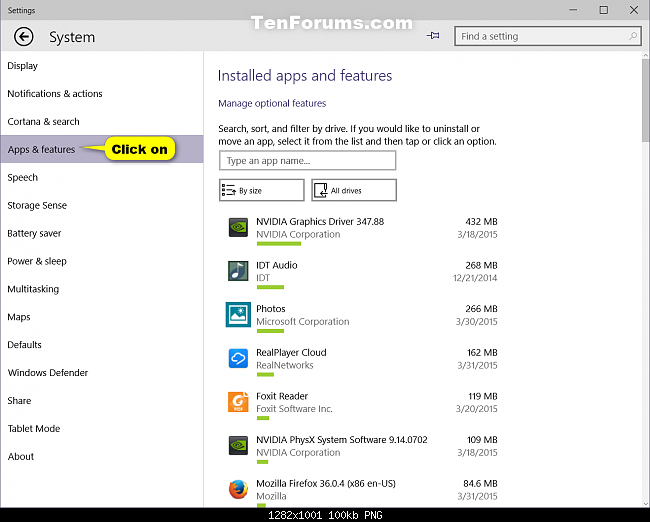Select NVIDIA PhysX System Software icon
The image size is (650, 522).
pos(238,446)
